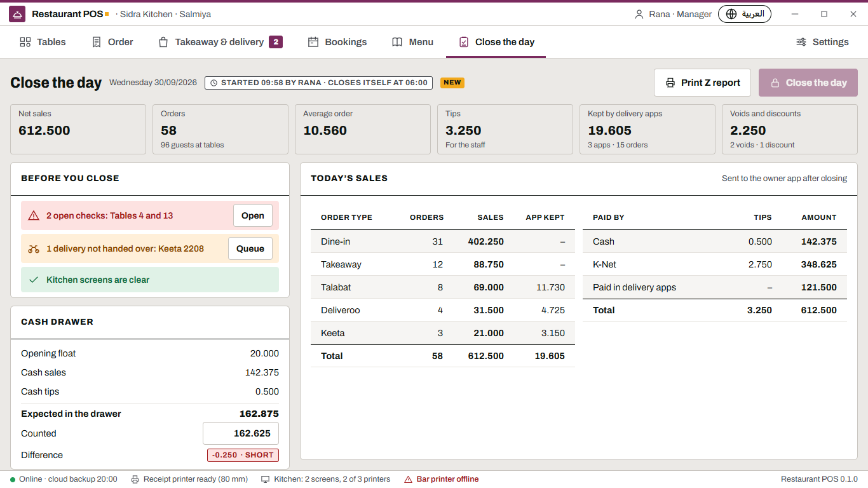868x488 pixels.
Task: Switch language to العربية
Action: point(745,14)
